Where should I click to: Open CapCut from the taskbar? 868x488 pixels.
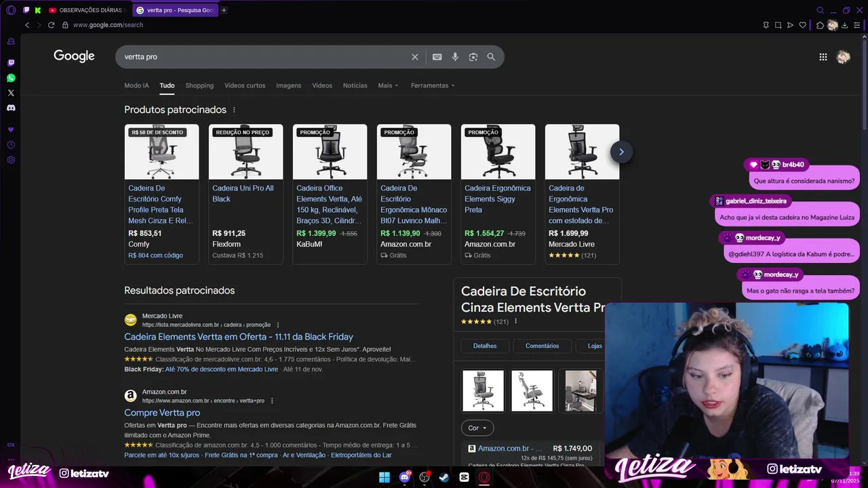(x=464, y=477)
